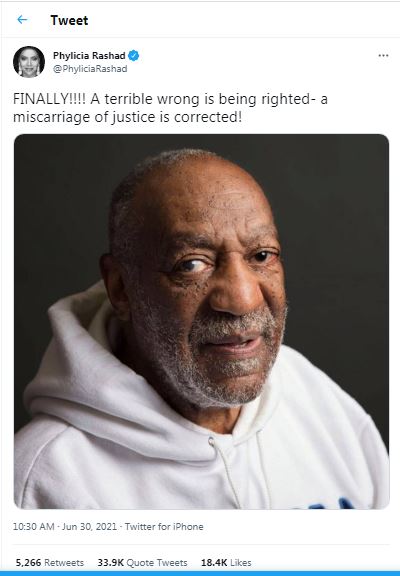The width and height of the screenshot is (400, 576).
Task: Click the tweet text starting with FINALLY
Action: coord(170,108)
